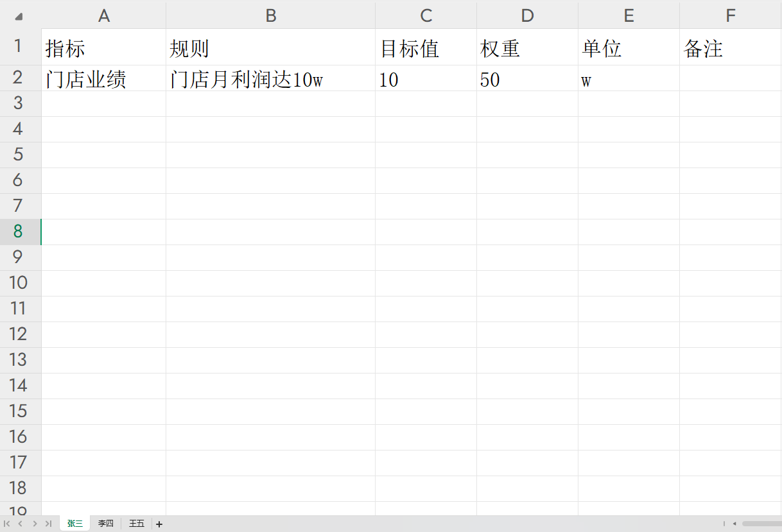Select the row 8 header

click(x=18, y=232)
